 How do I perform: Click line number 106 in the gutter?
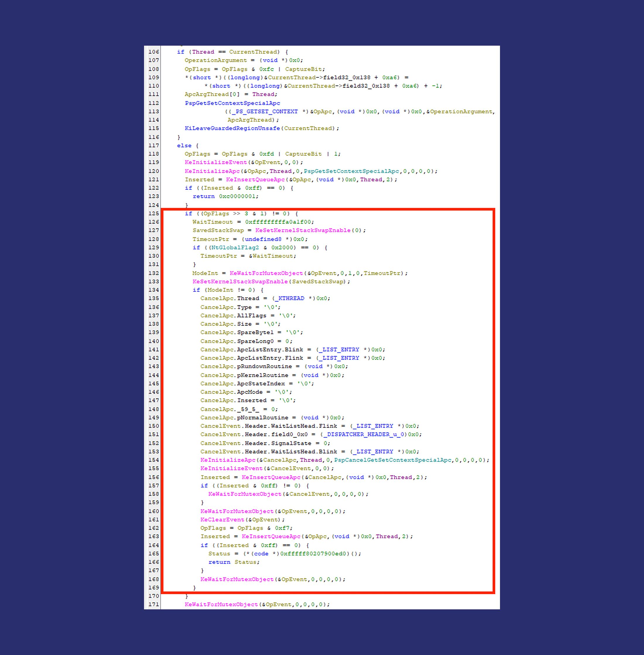coord(153,52)
